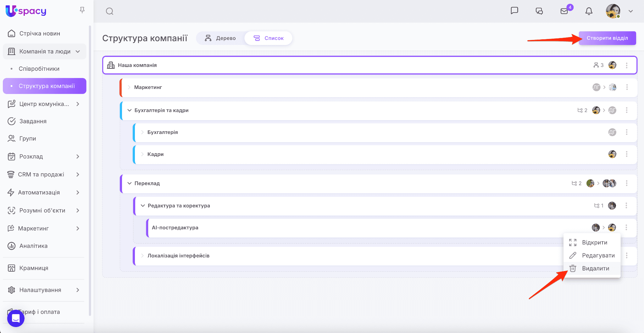Expand the Маркетинг department row
This screenshot has width=644, height=333.
[x=129, y=87]
